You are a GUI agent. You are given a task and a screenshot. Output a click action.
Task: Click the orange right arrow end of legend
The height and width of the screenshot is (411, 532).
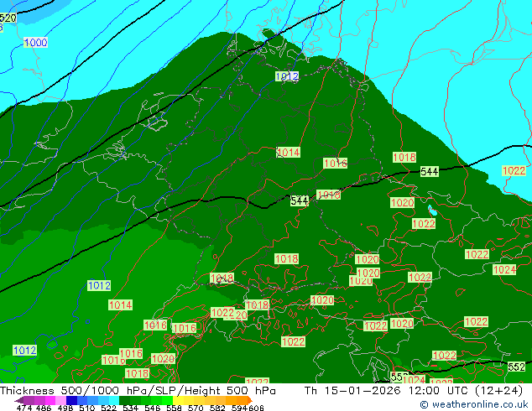click(250, 400)
